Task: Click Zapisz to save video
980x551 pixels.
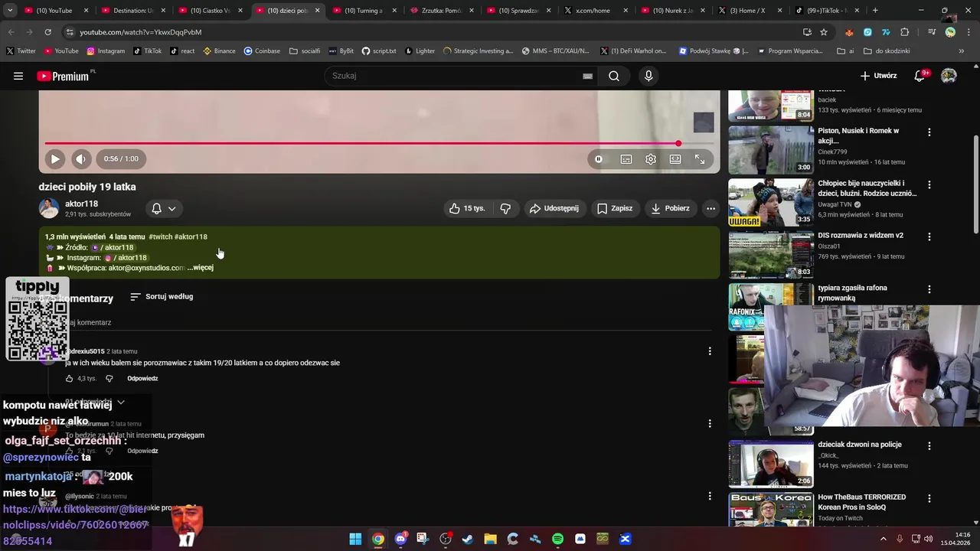Action: [615, 208]
